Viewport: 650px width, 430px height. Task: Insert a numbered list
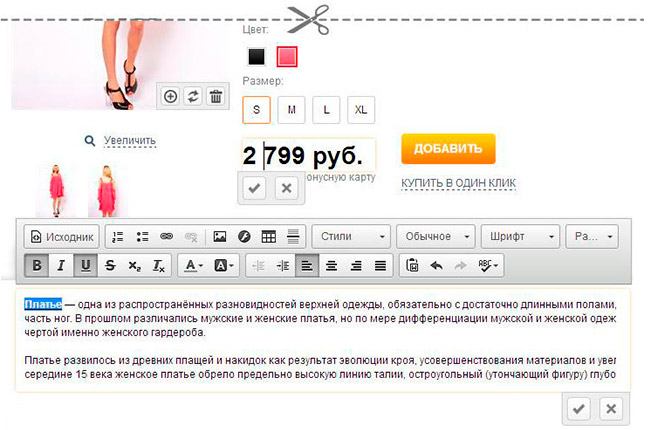pyautogui.click(x=118, y=237)
